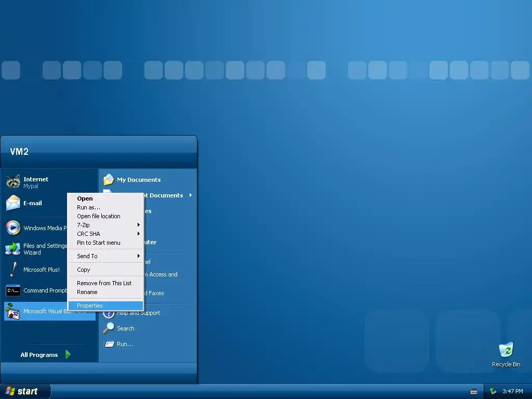This screenshot has width=532, height=399.
Task: Select Properties in context menu
Action: coord(105,305)
